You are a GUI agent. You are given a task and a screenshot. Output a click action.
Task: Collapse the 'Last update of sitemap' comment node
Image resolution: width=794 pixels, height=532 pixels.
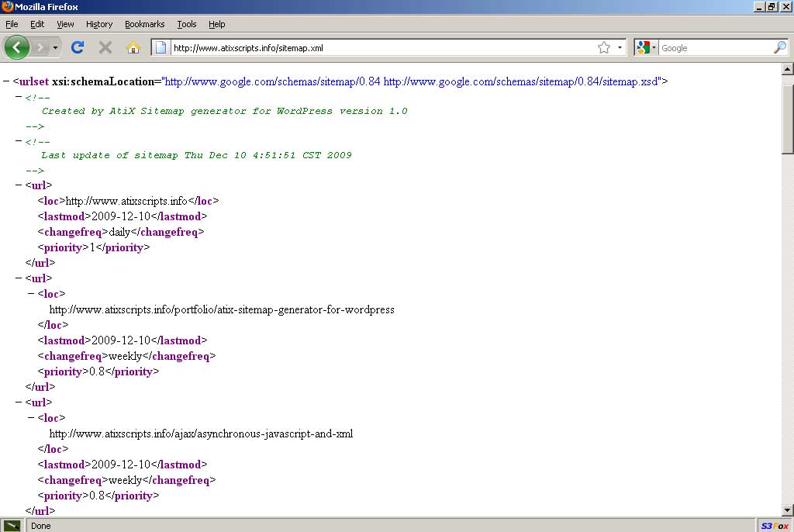(x=19, y=141)
